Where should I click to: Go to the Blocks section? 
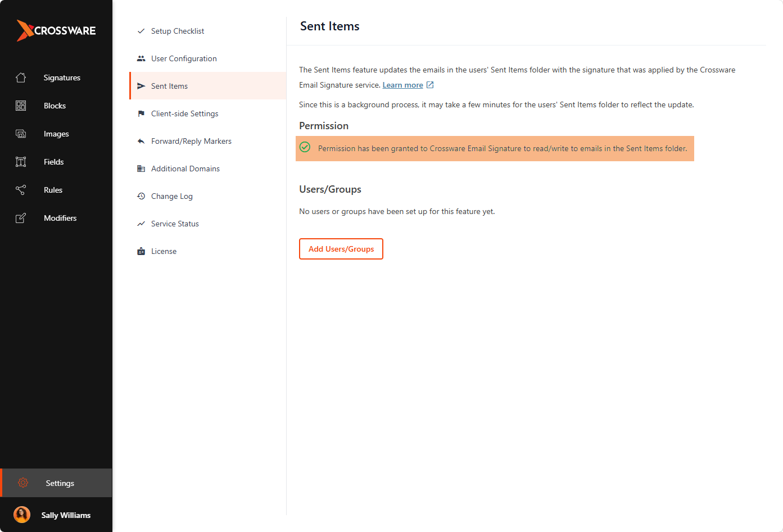point(55,106)
